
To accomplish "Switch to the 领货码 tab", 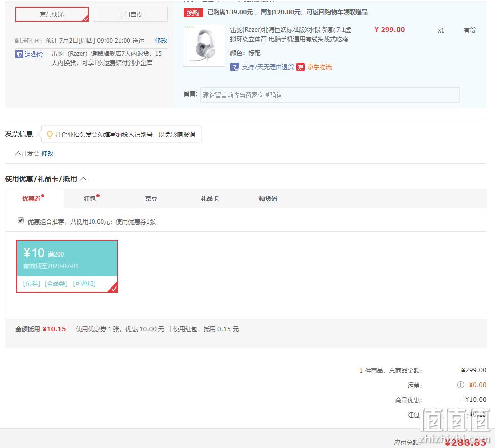I will click(x=268, y=199).
